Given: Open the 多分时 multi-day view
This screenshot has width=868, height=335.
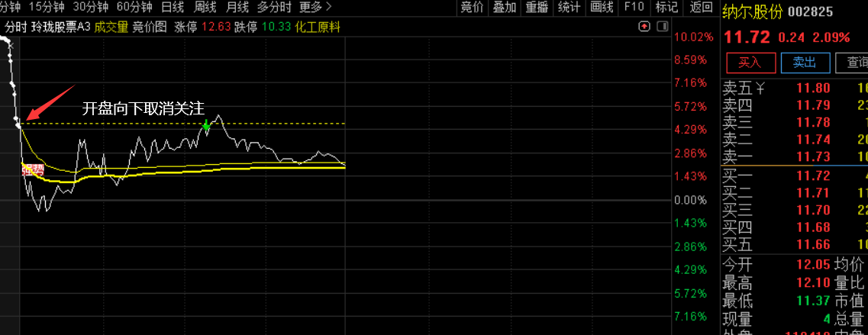Looking at the screenshot, I should (274, 8).
